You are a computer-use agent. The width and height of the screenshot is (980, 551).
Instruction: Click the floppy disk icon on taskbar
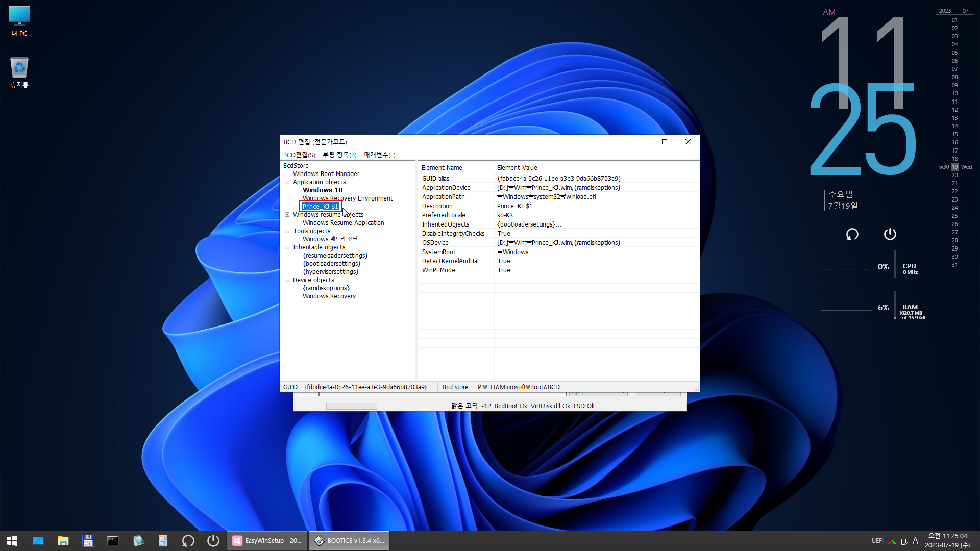[x=88, y=541]
